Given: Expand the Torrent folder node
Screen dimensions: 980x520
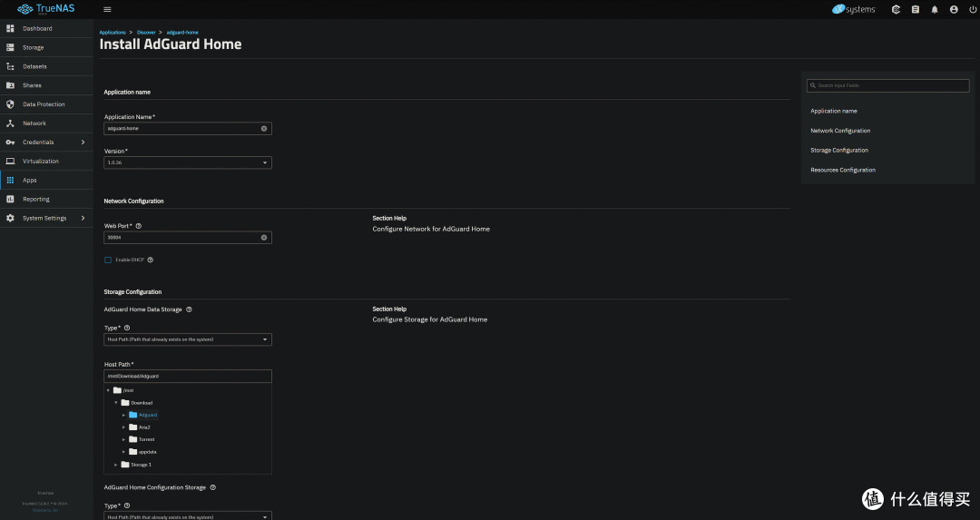Looking at the screenshot, I should [123, 439].
